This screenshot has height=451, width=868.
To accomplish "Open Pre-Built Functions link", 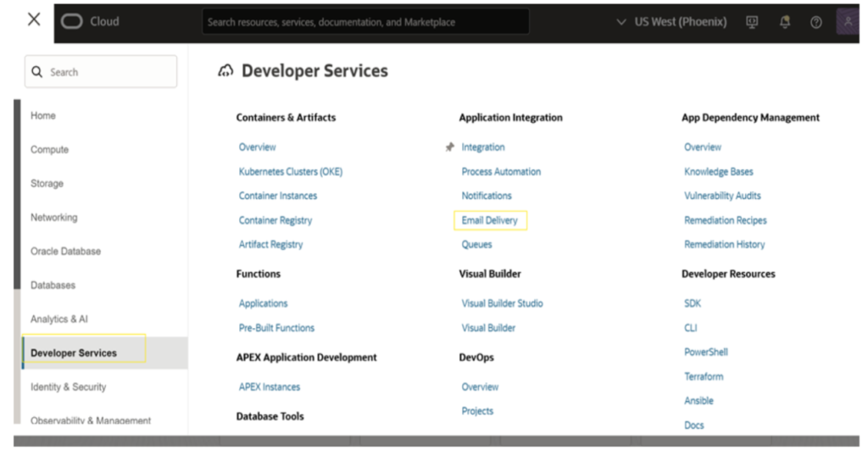I will click(x=276, y=328).
